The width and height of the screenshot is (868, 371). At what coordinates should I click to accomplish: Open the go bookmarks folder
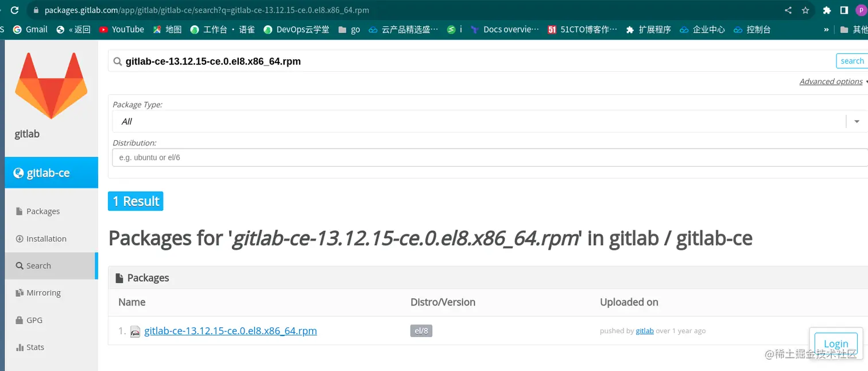point(349,29)
